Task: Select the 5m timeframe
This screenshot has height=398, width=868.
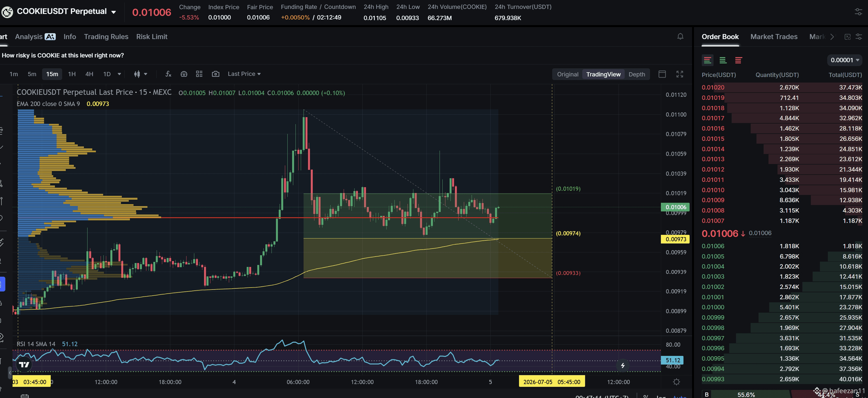Action: [x=32, y=74]
